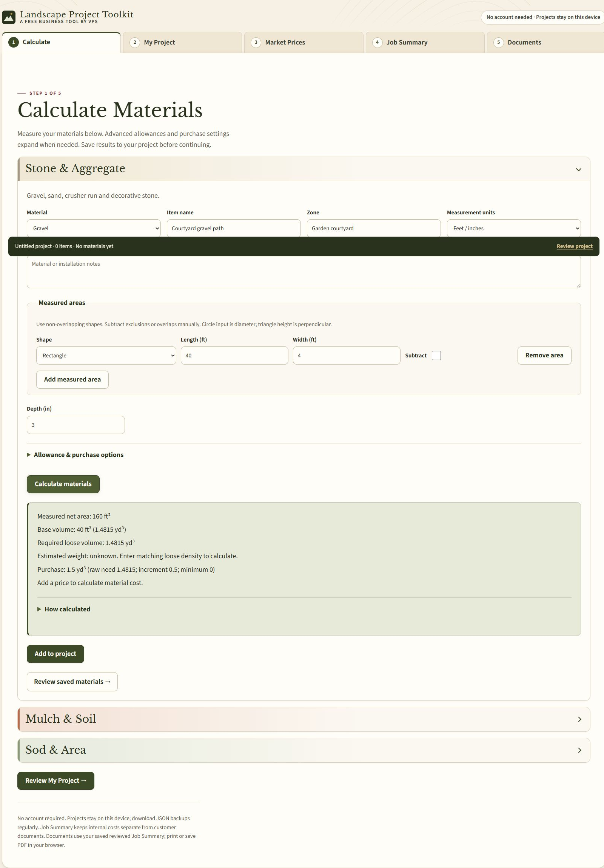The width and height of the screenshot is (604, 868).
Task: Click the installation notes text area
Action: click(x=304, y=272)
